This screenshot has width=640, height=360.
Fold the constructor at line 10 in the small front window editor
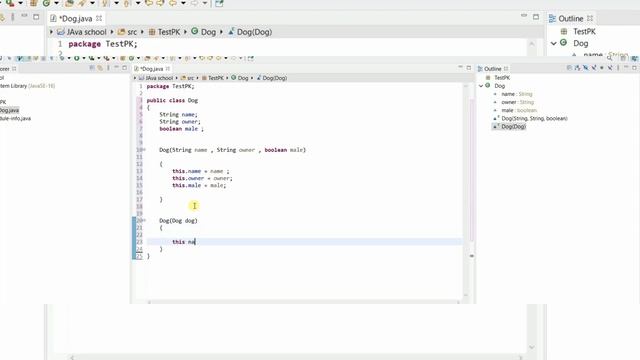(144, 150)
